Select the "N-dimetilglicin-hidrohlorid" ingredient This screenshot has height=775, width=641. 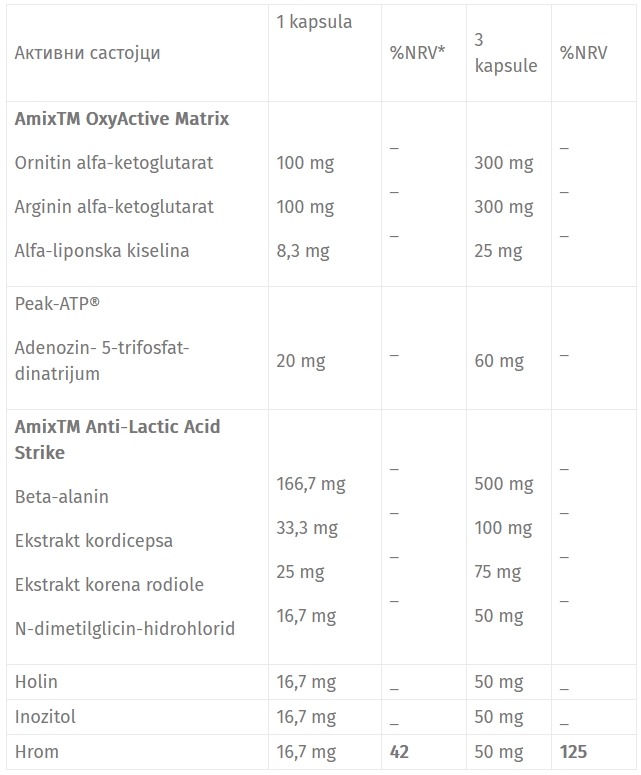tap(125, 629)
